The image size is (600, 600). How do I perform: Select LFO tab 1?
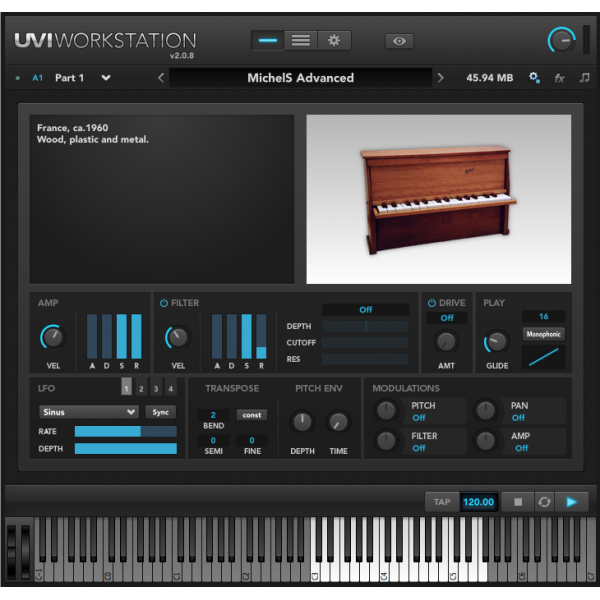[126, 387]
